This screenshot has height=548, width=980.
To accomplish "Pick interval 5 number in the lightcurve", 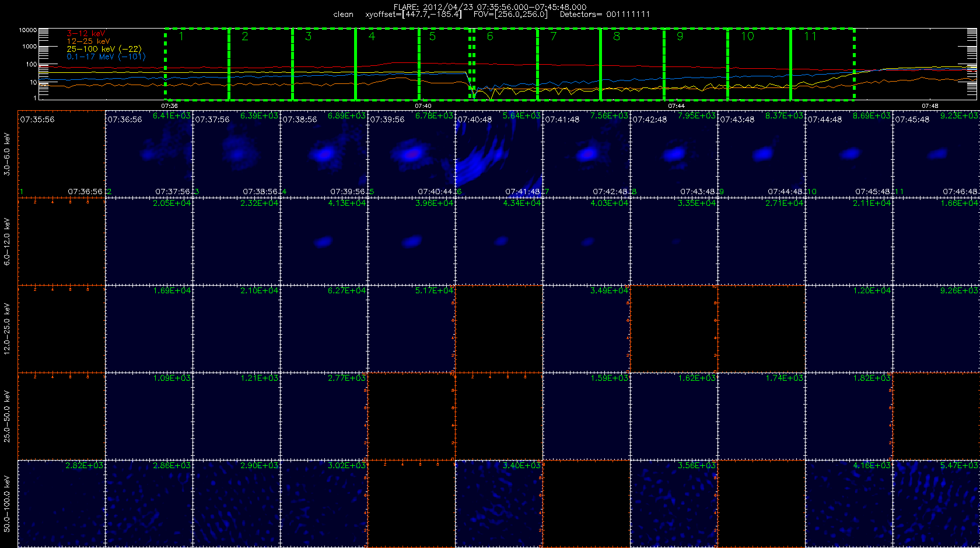I will [432, 37].
